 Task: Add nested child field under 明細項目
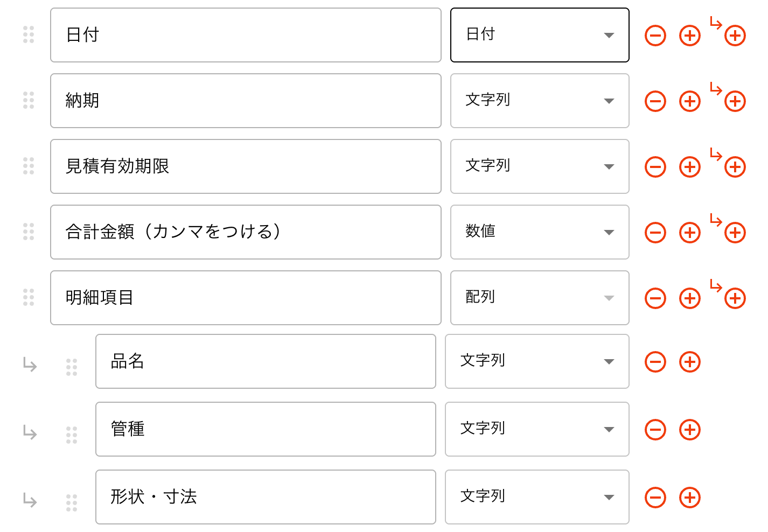pyautogui.click(x=735, y=298)
